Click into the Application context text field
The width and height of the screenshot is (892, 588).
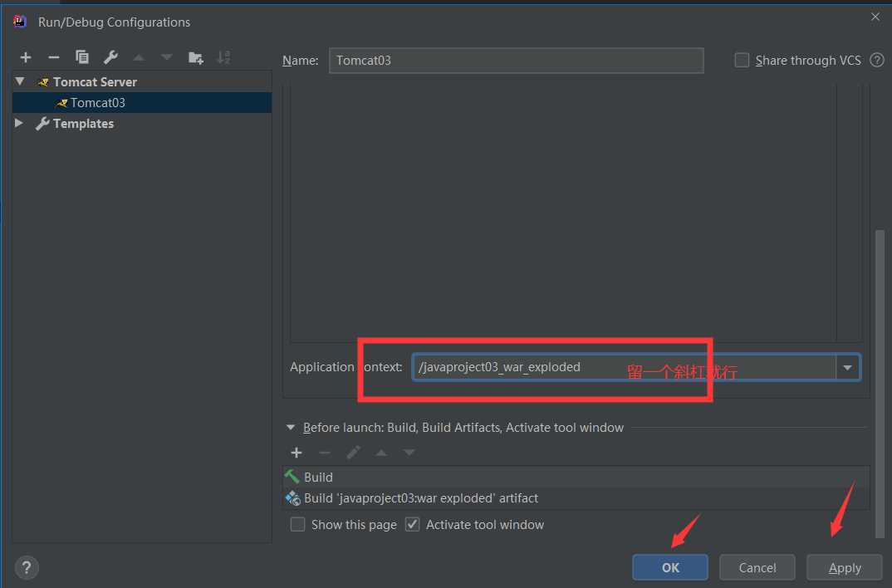(x=624, y=367)
